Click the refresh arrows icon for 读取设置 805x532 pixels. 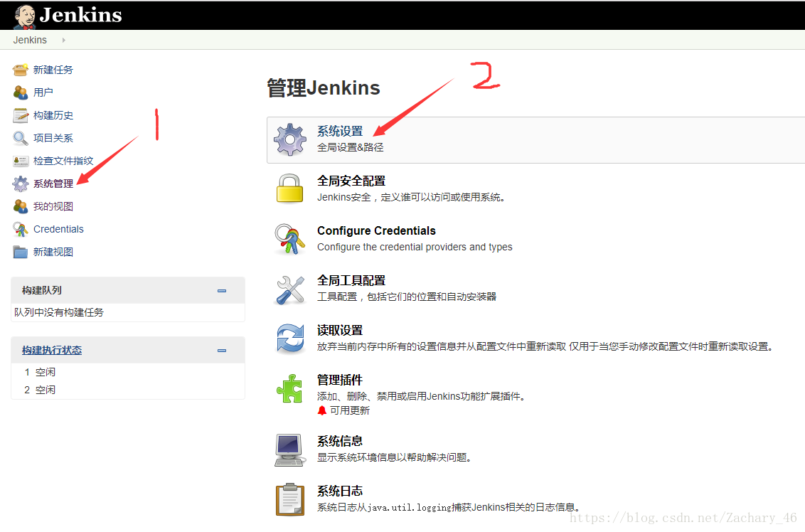[290, 339]
